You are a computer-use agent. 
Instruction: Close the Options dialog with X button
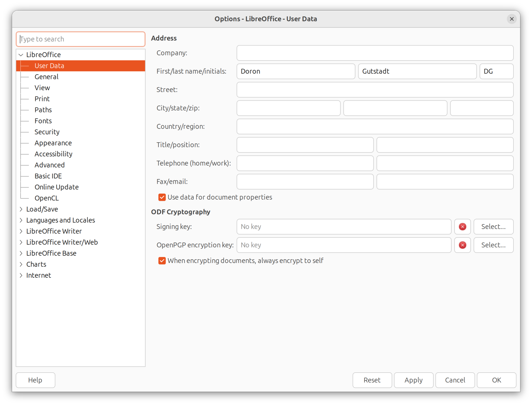(x=512, y=19)
